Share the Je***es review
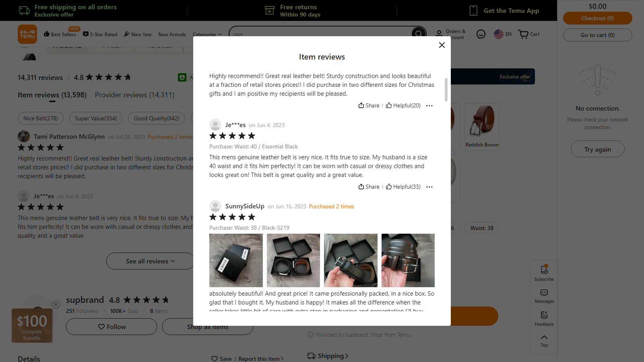 (369, 187)
